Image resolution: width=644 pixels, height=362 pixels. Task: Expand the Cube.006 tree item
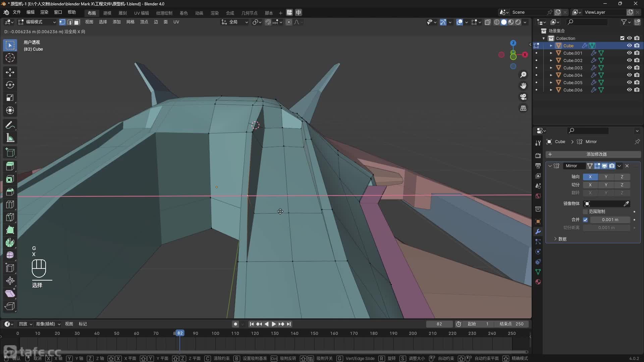coord(551,90)
